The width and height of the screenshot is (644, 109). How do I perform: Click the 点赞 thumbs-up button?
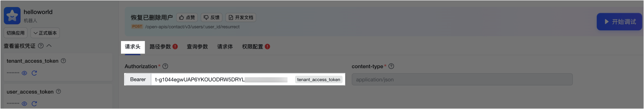187,17
